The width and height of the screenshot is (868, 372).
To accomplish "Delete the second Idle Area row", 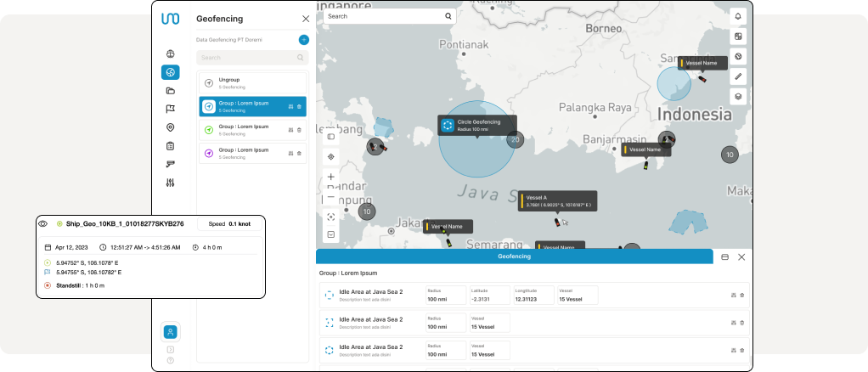I will [x=742, y=323].
